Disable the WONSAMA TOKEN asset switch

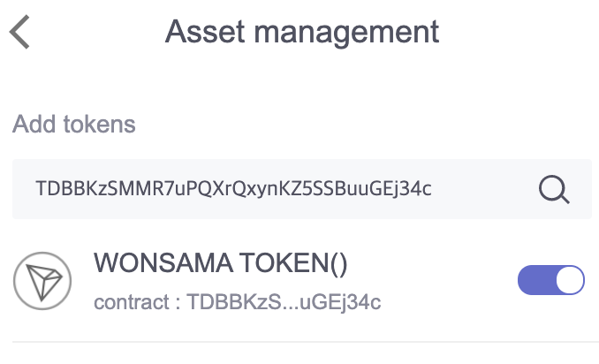pos(550,280)
